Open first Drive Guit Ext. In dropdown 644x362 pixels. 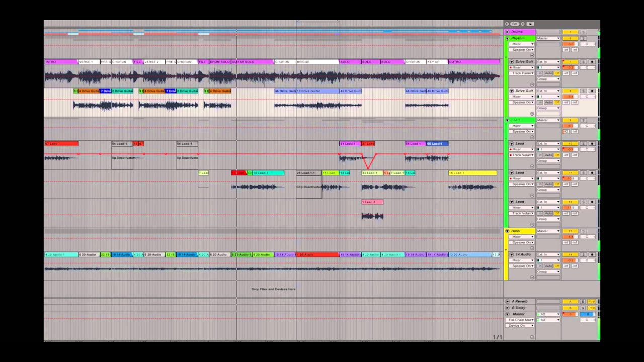548,62
